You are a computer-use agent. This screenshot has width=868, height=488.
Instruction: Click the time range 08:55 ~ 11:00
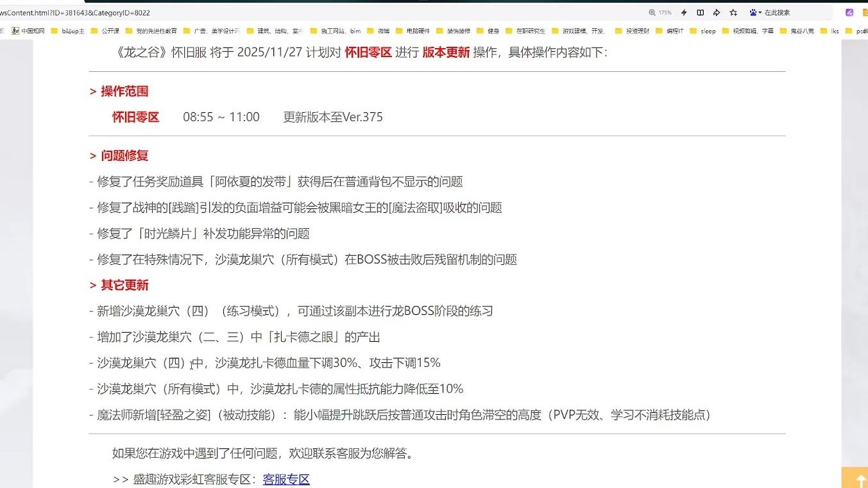point(221,117)
